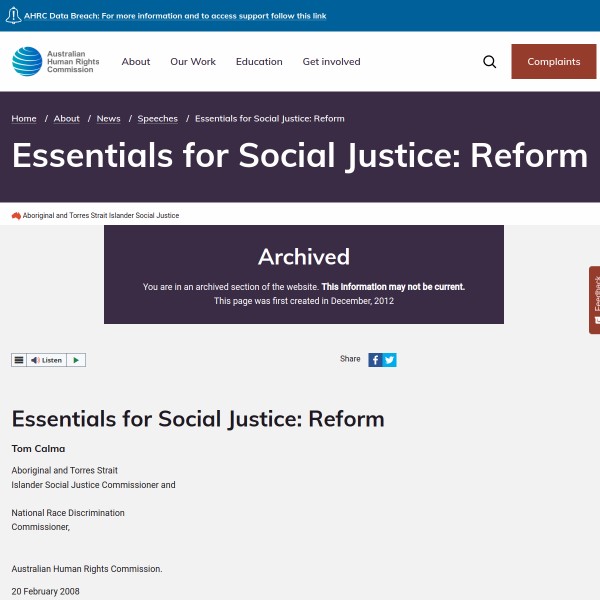This screenshot has height=600, width=600.
Task: Share the page on Facebook
Action: coord(375,360)
